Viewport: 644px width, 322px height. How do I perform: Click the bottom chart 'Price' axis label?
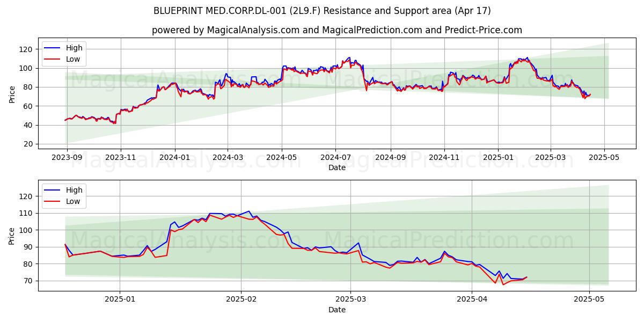tap(12, 235)
